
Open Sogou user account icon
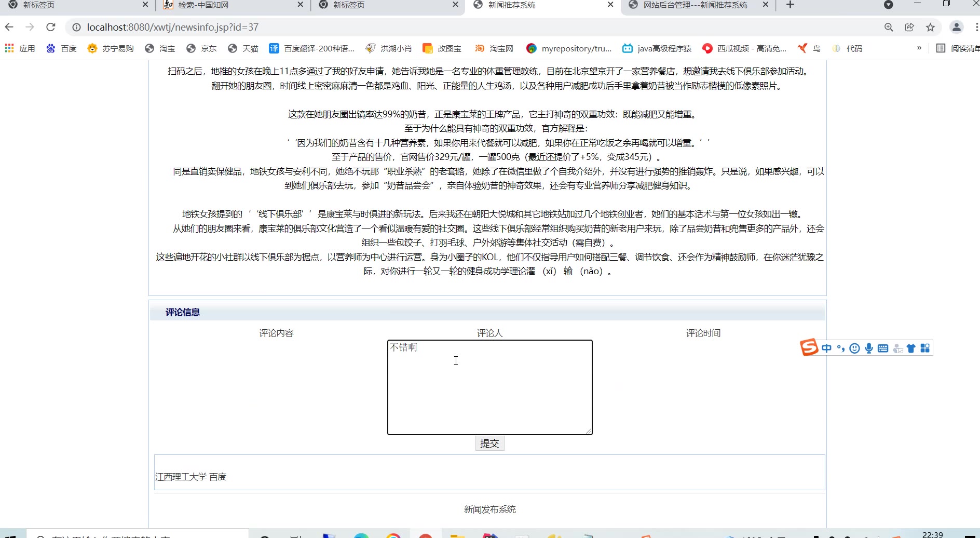click(897, 348)
